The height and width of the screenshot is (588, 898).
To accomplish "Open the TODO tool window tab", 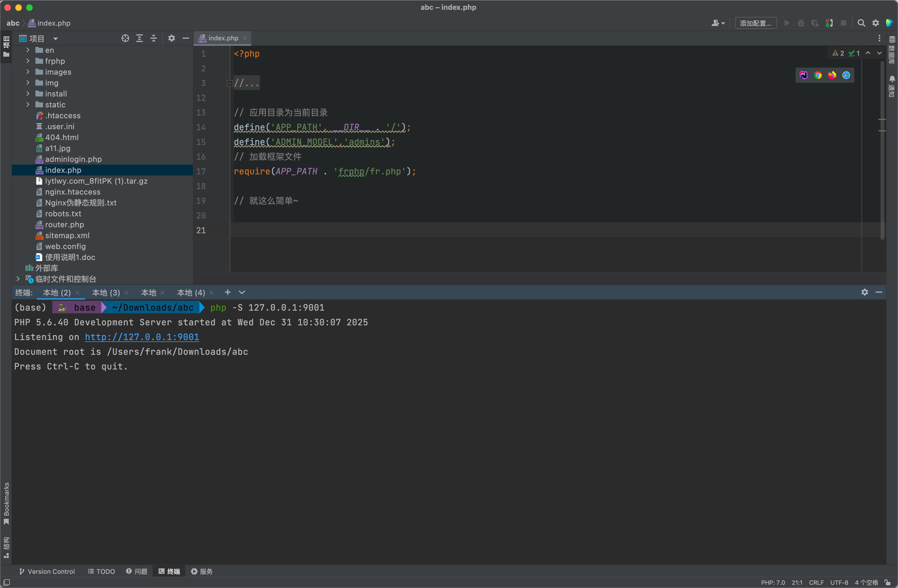I will (x=102, y=571).
